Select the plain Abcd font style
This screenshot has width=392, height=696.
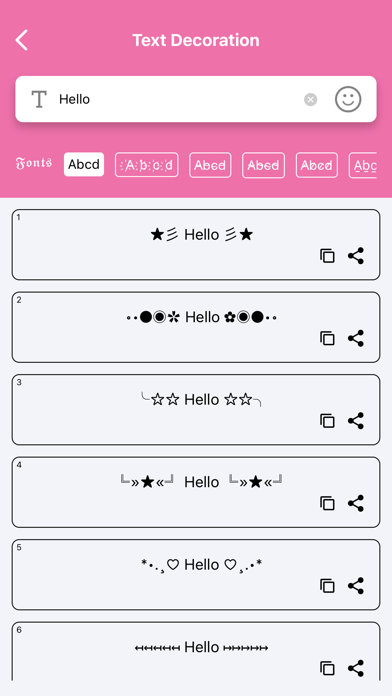(84, 165)
